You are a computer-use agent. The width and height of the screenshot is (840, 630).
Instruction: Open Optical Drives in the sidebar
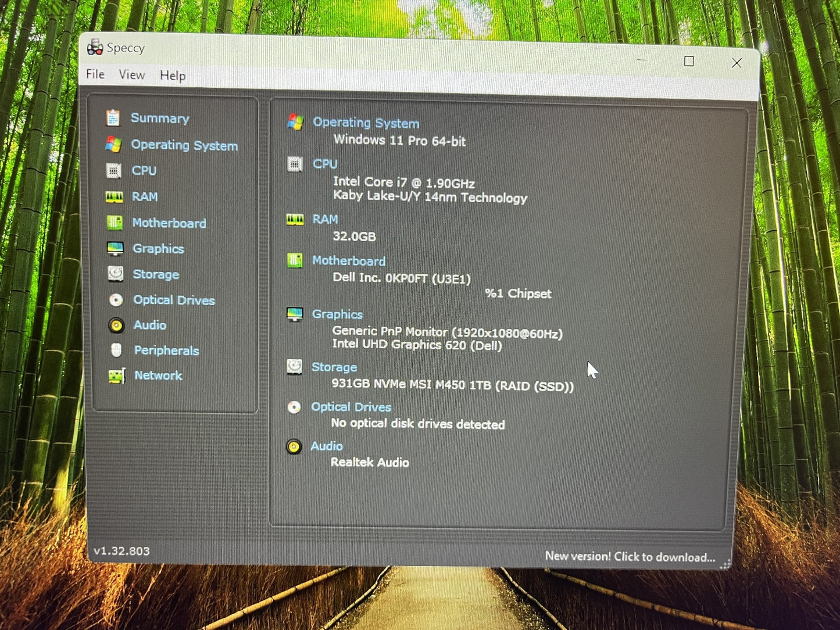click(x=174, y=300)
